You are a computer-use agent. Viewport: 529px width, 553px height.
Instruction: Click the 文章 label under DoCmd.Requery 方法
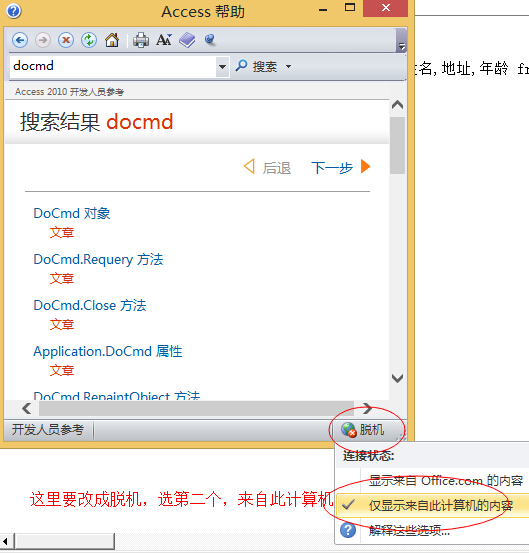[x=62, y=279]
